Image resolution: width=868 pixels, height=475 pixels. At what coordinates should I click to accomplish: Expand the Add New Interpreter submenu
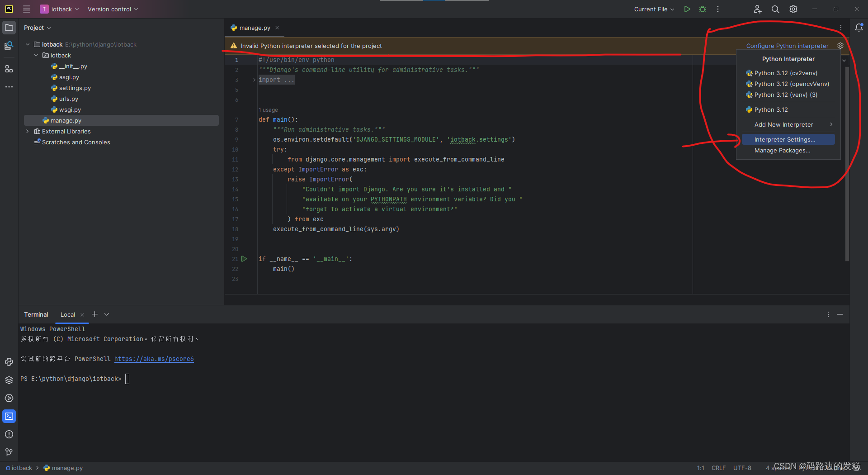tap(783, 124)
